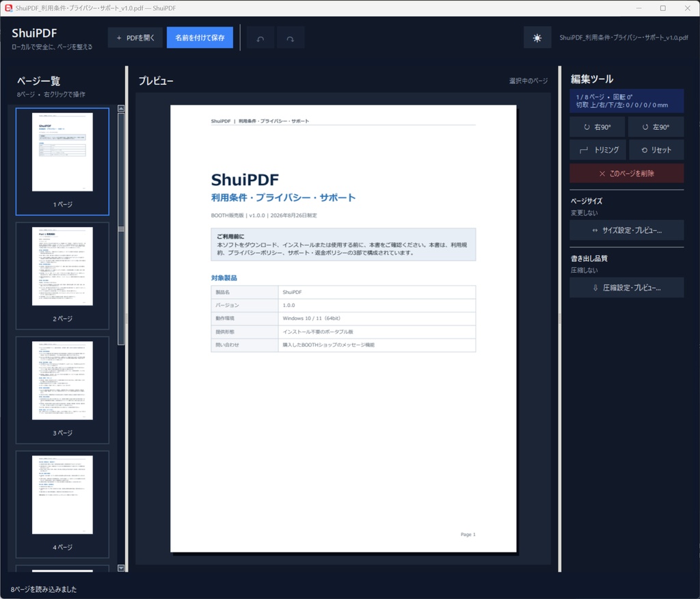Click the file name shown at the top right
Image resolution: width=700 pixels, height=599 pixels.
click(623, 38)
